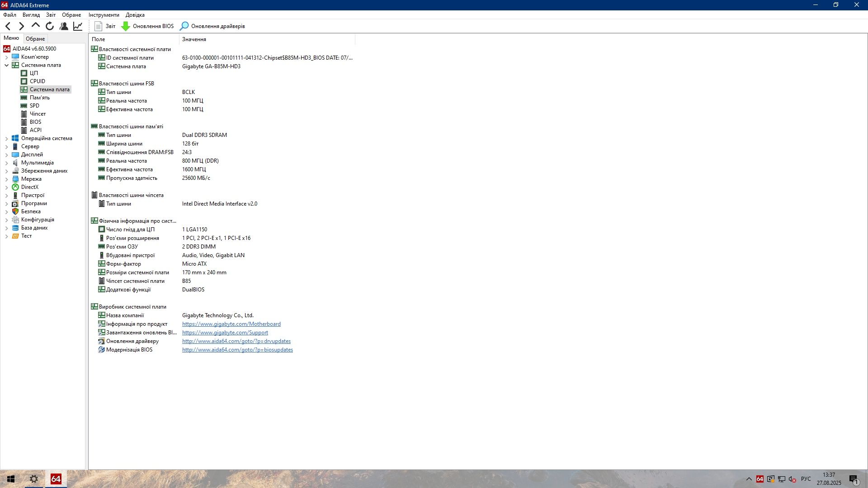The image size is (868, 488).
Task: Open Settings gear in the taskbar
Action: click(33, 479)
